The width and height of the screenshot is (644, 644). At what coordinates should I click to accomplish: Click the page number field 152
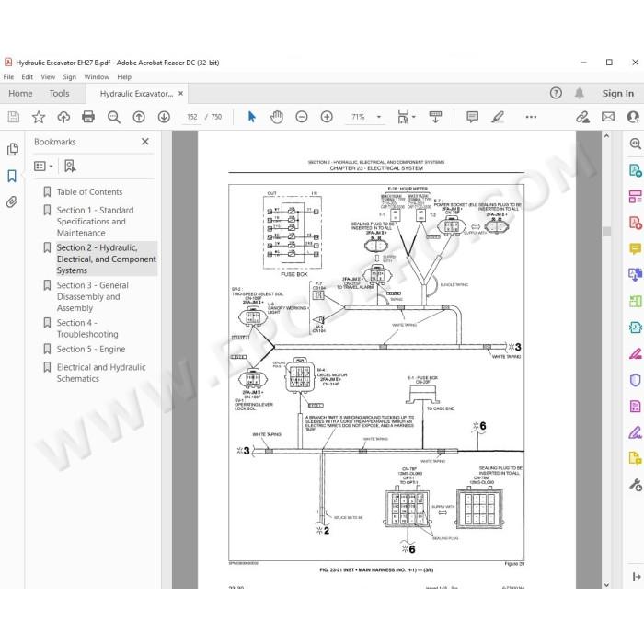pyautogui.click(x=191, y=117)
